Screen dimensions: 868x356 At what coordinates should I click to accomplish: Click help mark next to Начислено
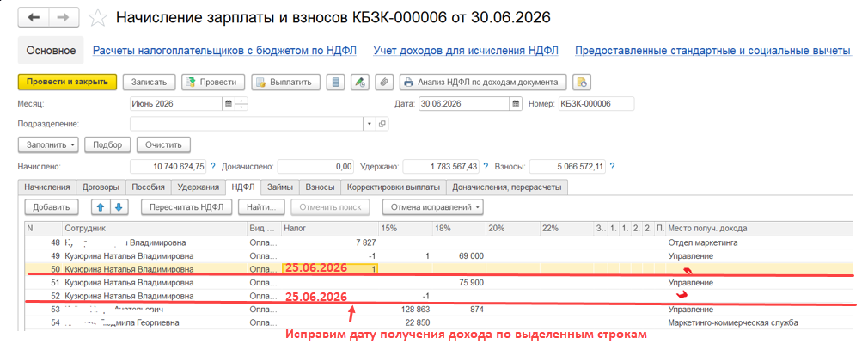pos(212,166)
